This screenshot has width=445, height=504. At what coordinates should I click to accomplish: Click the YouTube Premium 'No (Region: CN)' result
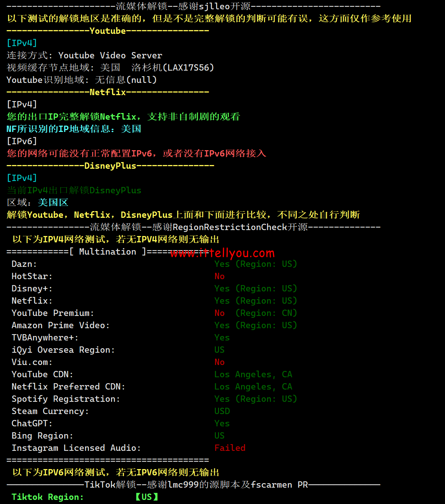click(x=256, y=313)
